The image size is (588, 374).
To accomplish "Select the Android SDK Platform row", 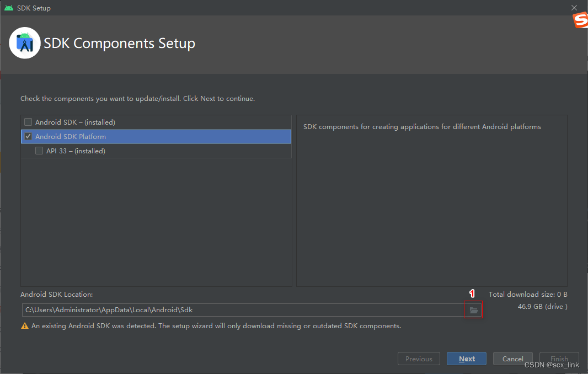I will click(x=156, y=137).
